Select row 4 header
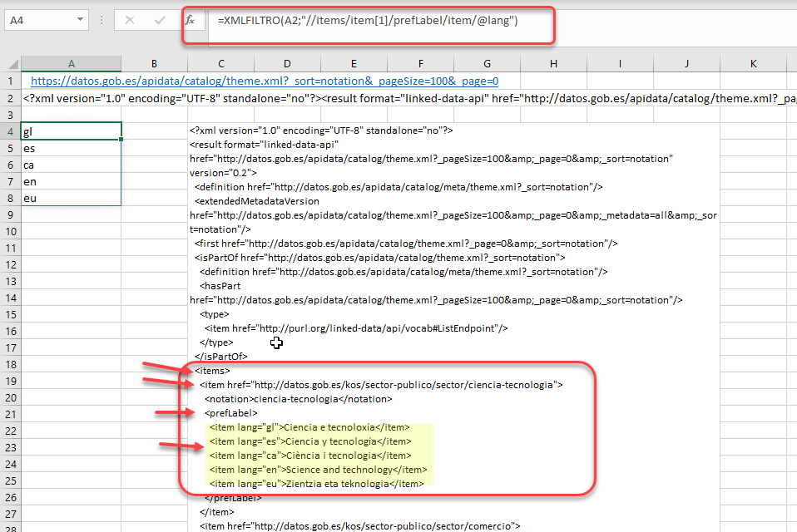This screenshot has height=532, width=797. (10, 131)
